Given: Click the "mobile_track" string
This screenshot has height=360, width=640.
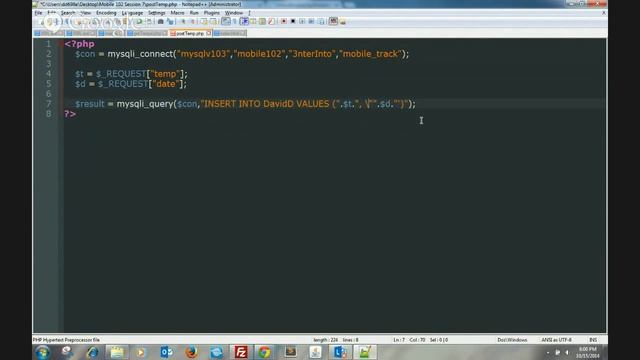Looking at the screenshot, I should click(x=370, y=54).
